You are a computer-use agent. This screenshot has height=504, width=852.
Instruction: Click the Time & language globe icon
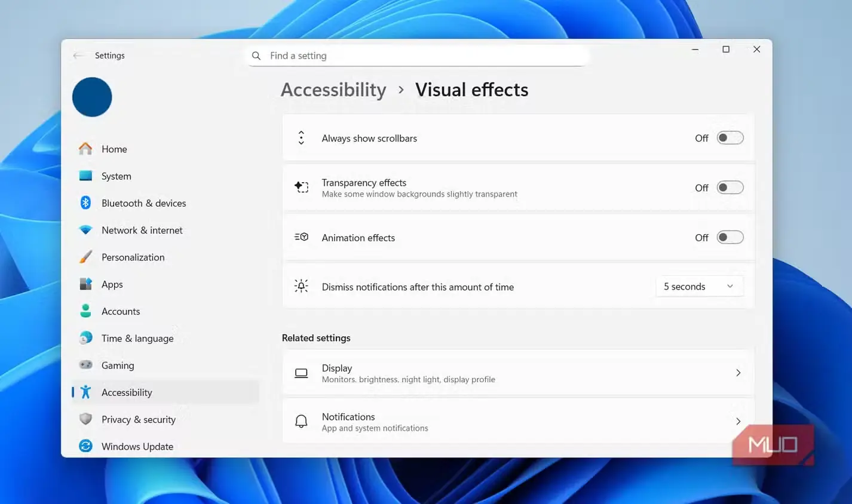coord(85,338)
